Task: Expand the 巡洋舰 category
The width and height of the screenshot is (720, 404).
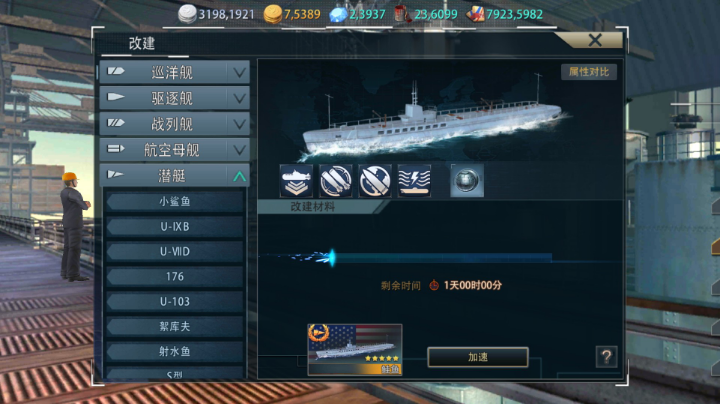Action: pos(174,72)
